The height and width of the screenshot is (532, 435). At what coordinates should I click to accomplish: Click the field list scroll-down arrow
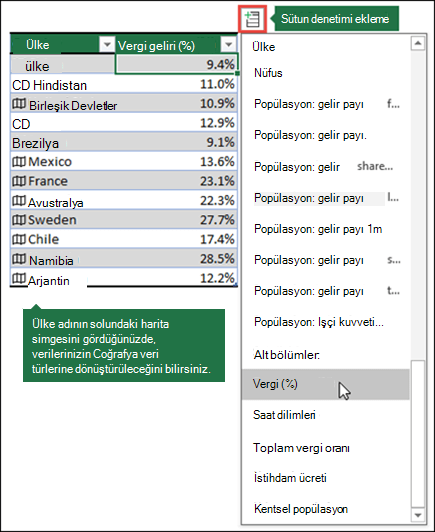418,516
